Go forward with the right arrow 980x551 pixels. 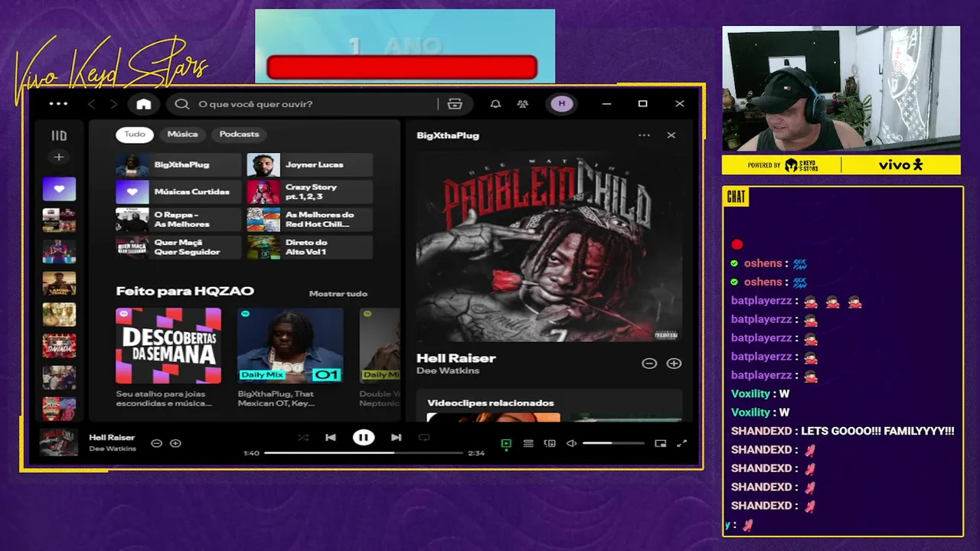pyautogui.click(x=113, y=104)
